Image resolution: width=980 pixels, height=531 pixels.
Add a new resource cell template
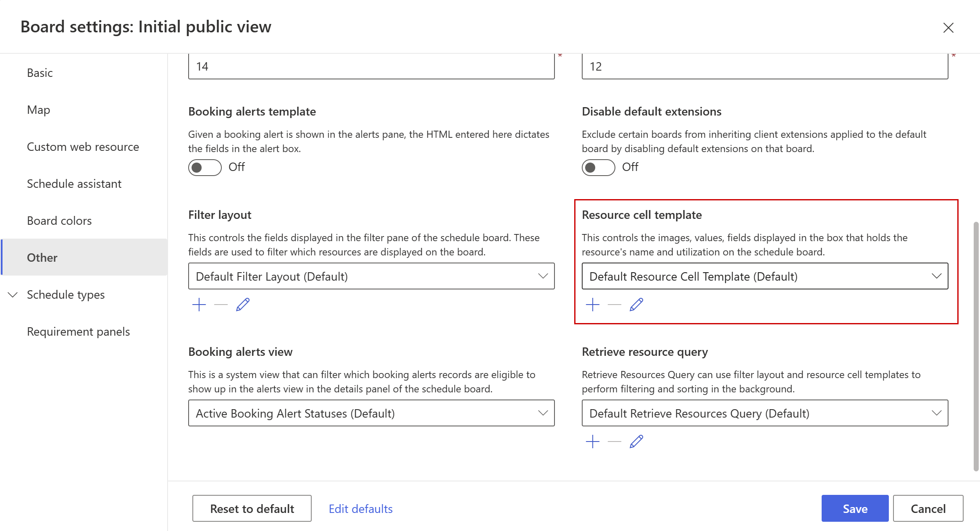[x=593, y=305]
